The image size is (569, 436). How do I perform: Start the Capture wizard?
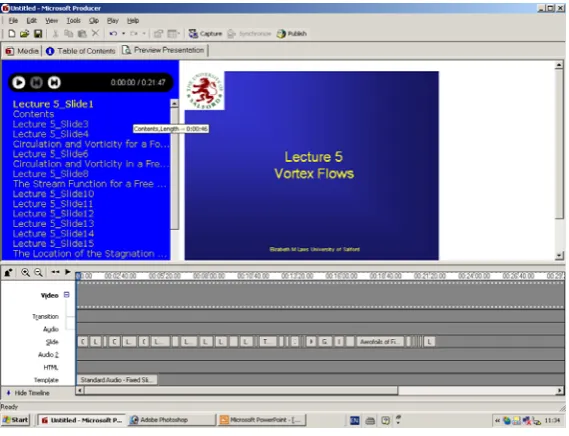point(205,34)
